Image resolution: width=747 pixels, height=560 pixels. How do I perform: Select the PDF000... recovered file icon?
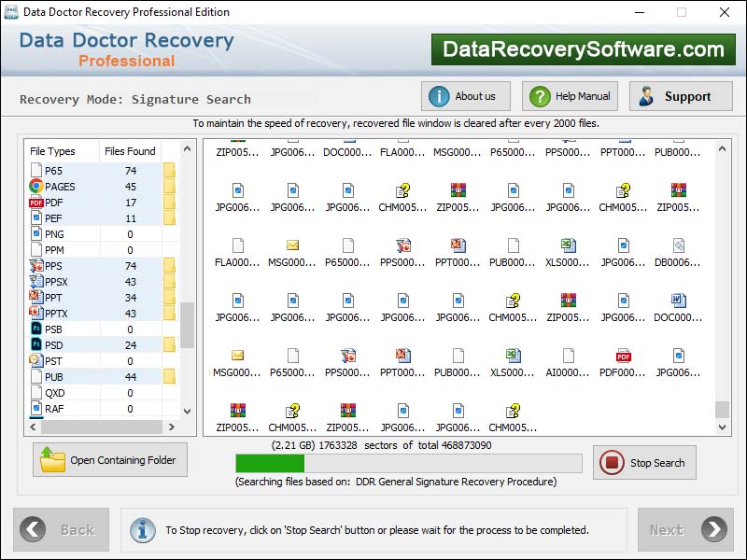pyautogui.click(x=624, y=356)
